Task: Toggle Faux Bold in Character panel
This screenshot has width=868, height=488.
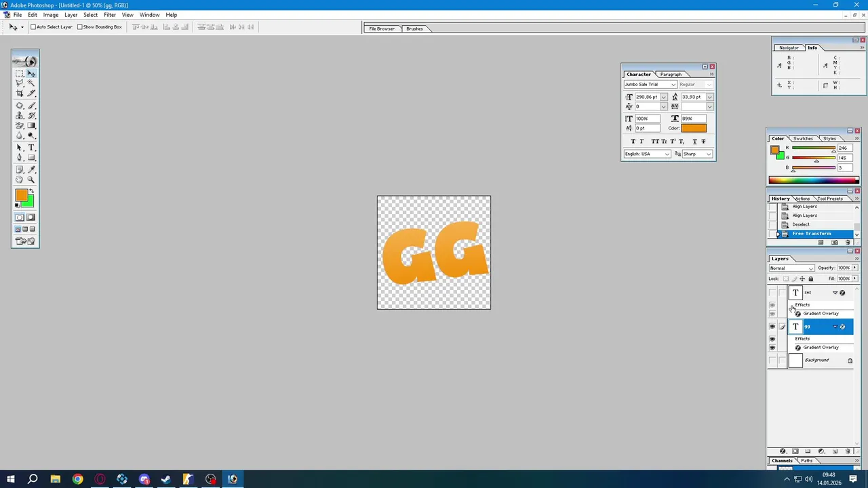Action: coord(633,141)
